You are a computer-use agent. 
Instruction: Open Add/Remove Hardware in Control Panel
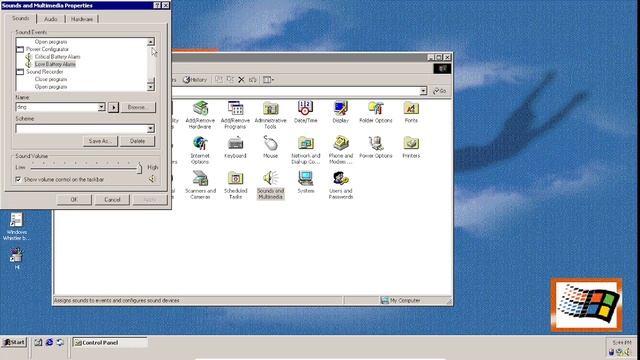(200, 115)
